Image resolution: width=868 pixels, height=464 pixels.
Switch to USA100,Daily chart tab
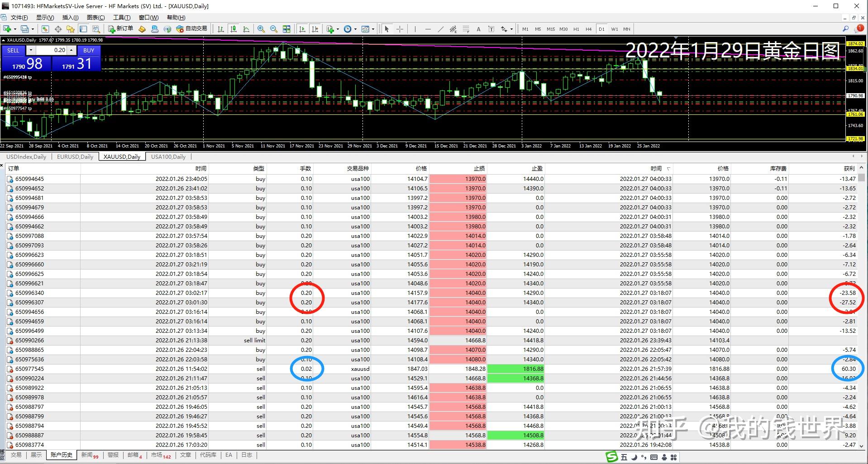tap(168, 156)
